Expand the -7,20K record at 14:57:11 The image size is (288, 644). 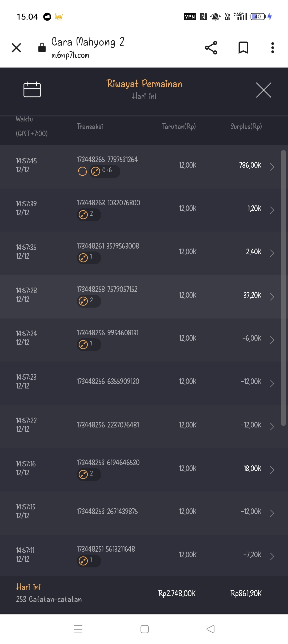click(272, 556)
